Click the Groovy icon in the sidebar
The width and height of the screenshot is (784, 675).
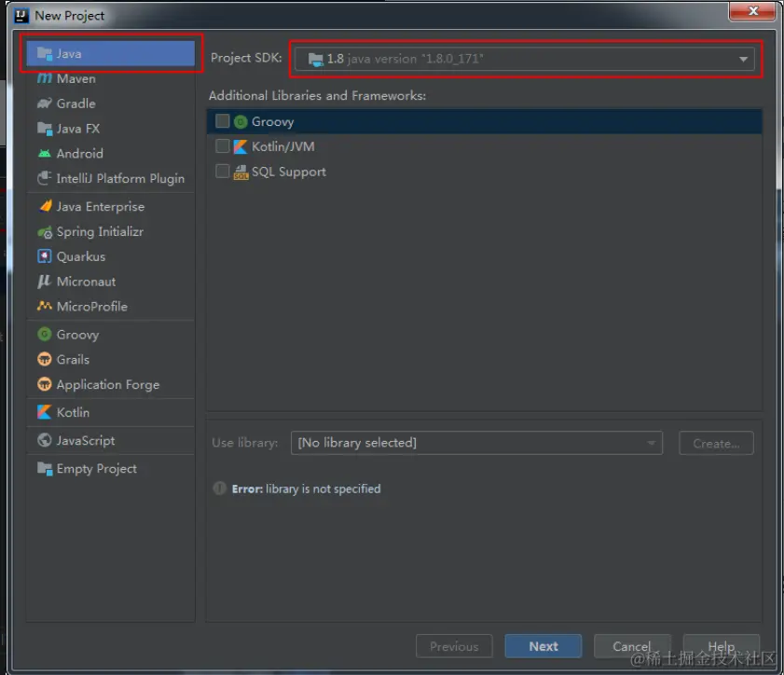point(45,334)
